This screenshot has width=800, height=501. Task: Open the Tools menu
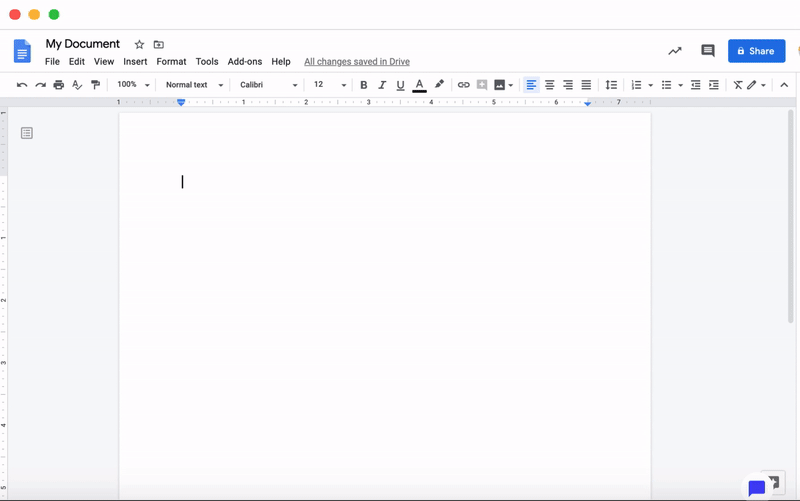pyautogui.click(x=207, y=62)
